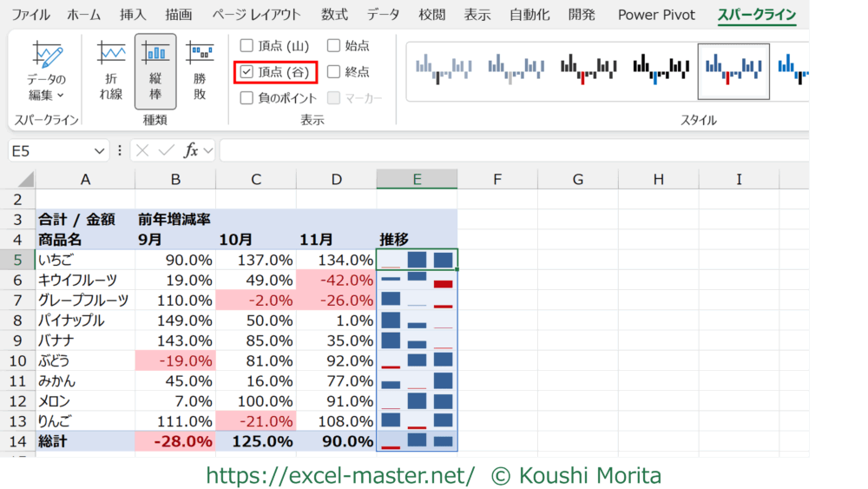Uncheck the 頂点 (谷) checkbox
868x489 pixels.
pos(247,72)
